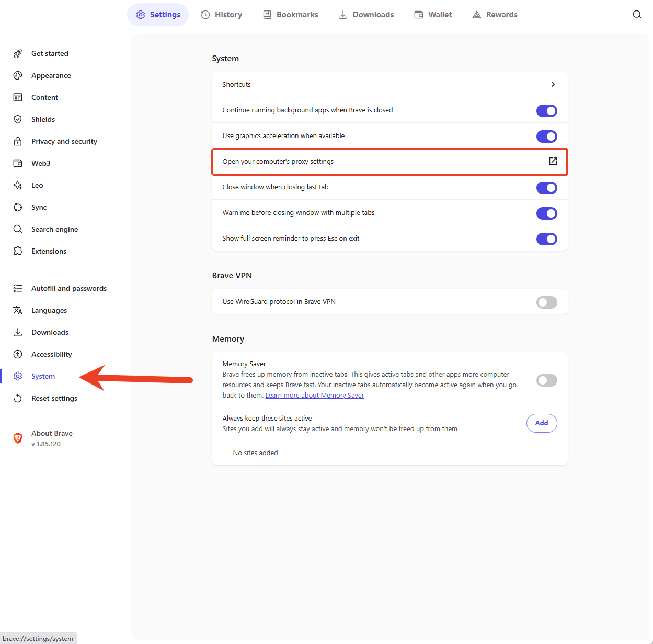
Task: Toggle graphics acceleration setting off
Action: (546, 137)
